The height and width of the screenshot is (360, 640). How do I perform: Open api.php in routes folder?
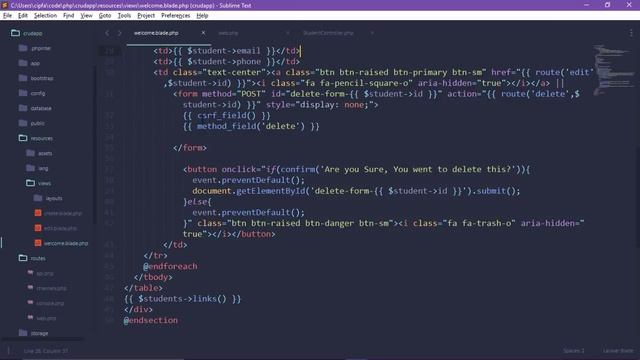(45, 273)
